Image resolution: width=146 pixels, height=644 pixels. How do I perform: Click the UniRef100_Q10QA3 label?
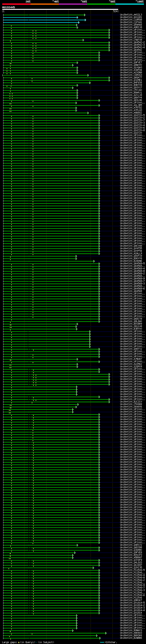131,67
